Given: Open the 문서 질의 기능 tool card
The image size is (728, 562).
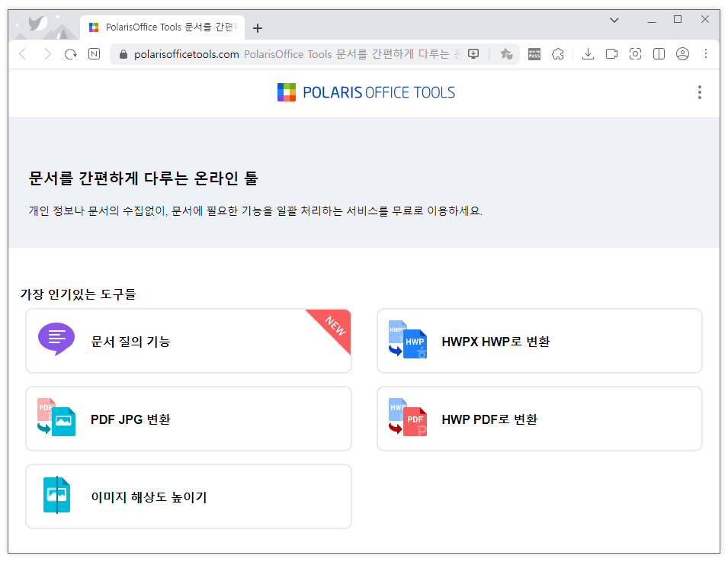Looking at the screenshot, I should [188, 341].
